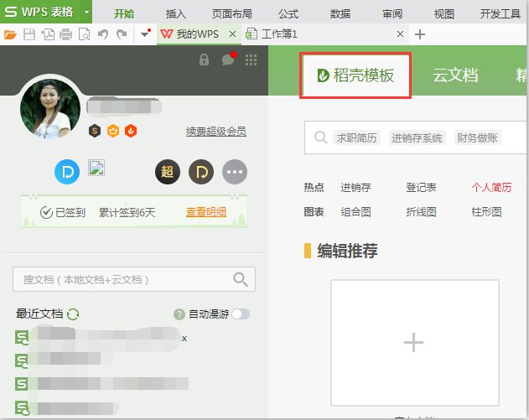Screen dimensions: 529x420
Task: Click the orange crown member badge
Action: [x=113, y=131]
